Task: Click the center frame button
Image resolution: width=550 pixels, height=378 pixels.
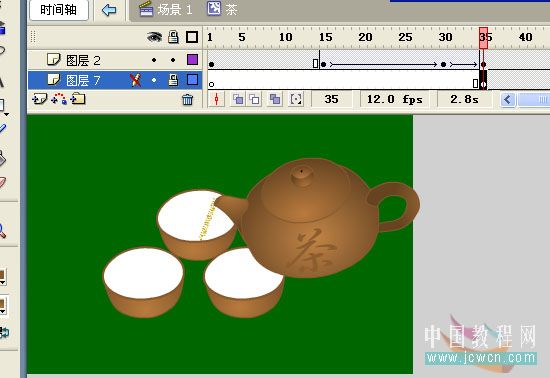Action: click(x=216, y=100)
